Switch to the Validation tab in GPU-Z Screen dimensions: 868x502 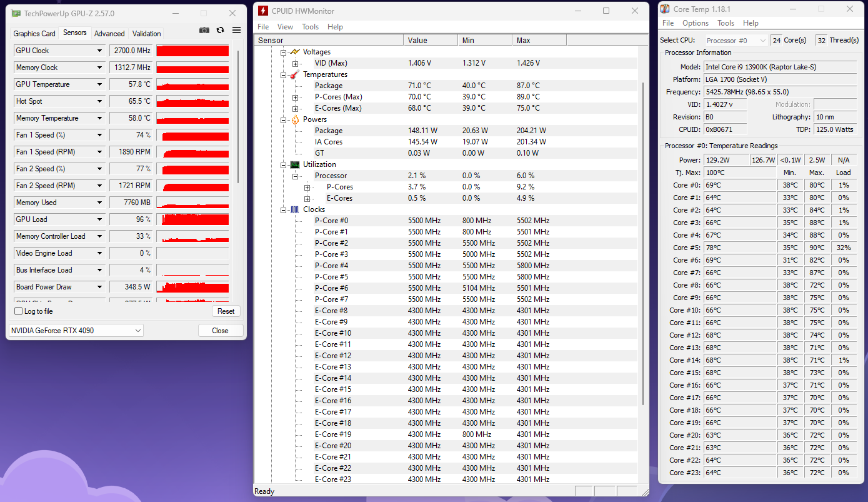[147, 34]
